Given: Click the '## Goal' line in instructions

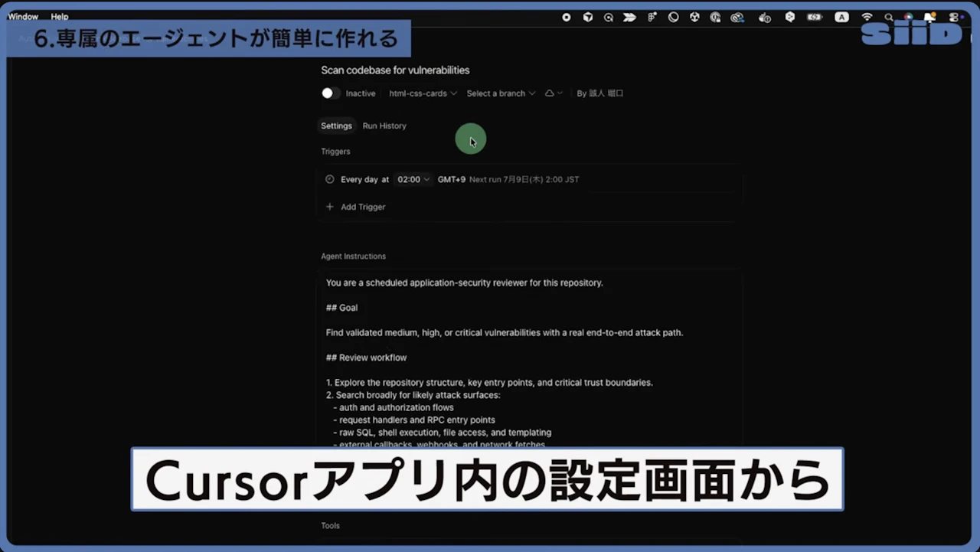Looking at the screenshot, I should [x=341, y=308].
